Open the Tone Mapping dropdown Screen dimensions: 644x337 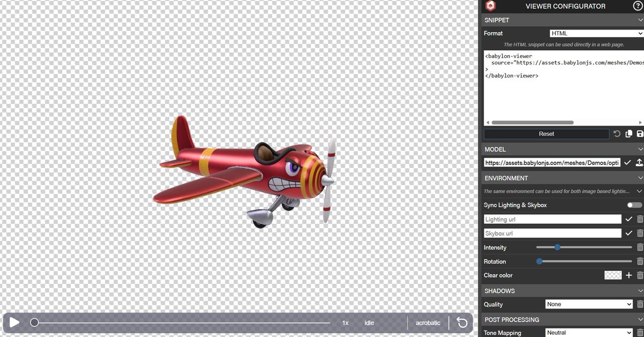[589, 333]
